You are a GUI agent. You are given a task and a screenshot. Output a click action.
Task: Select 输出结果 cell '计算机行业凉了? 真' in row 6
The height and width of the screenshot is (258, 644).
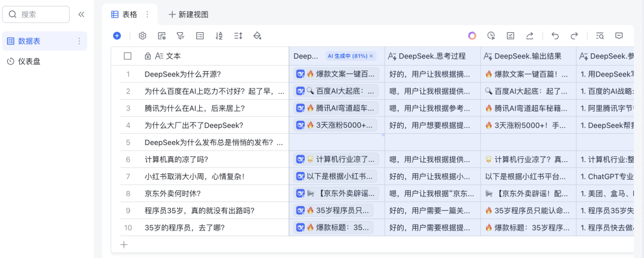point(528,159)
